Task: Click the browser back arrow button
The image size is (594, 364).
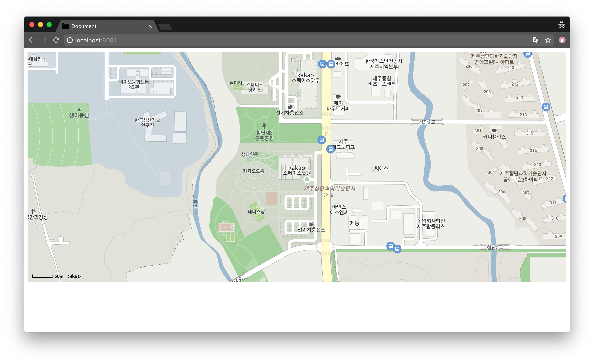Action: tap(32, 40)
